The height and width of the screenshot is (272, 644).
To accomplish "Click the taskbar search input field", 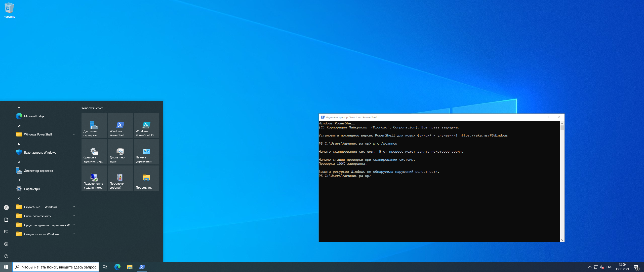I will point(56,267).
